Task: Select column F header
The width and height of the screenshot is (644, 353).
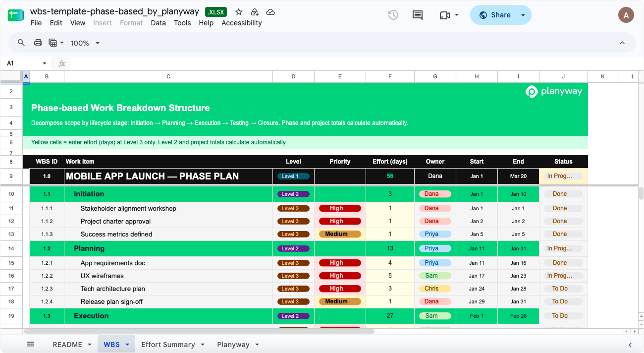Action: click(390, 76)
